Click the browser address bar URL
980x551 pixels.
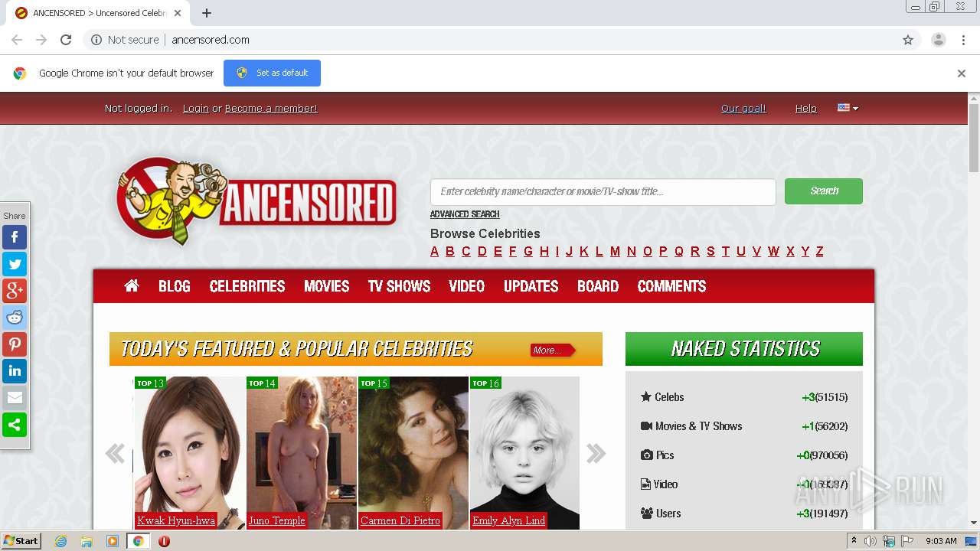[x=211, y=40]
